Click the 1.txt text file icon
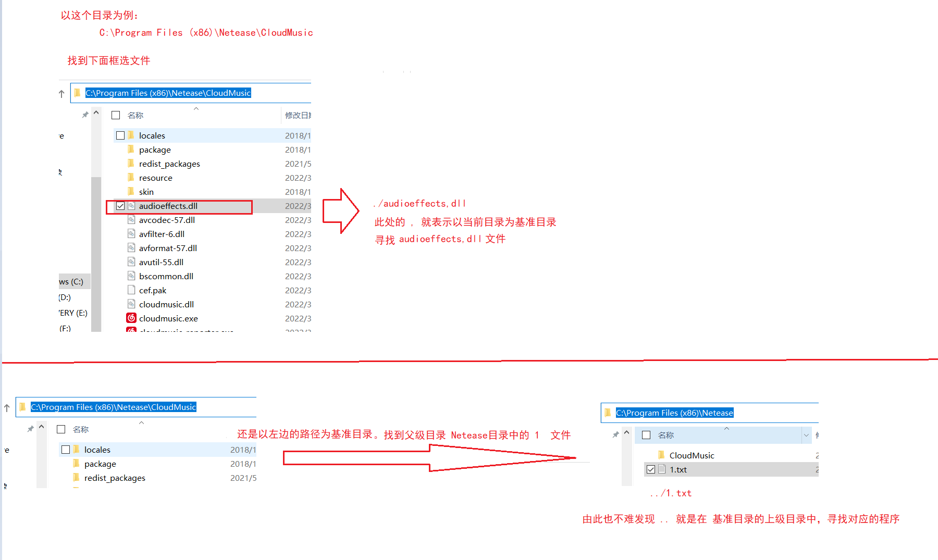938x560 pixels. pos(662,469)
